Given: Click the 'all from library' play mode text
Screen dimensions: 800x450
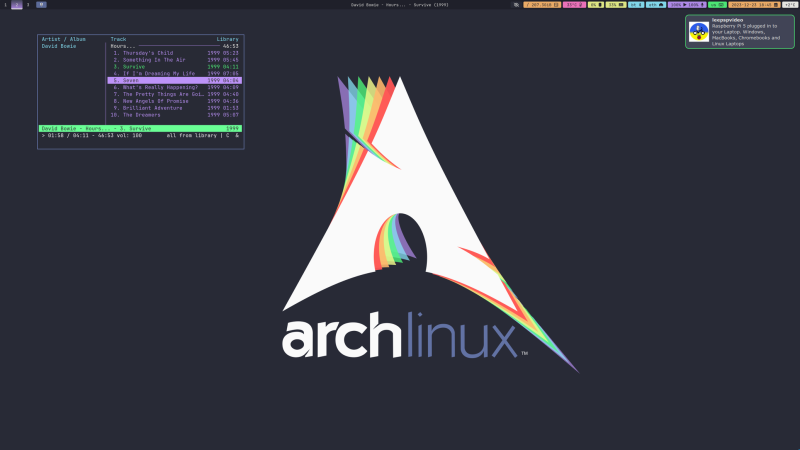Looking at the screenshot, I should tap(191, 136).
